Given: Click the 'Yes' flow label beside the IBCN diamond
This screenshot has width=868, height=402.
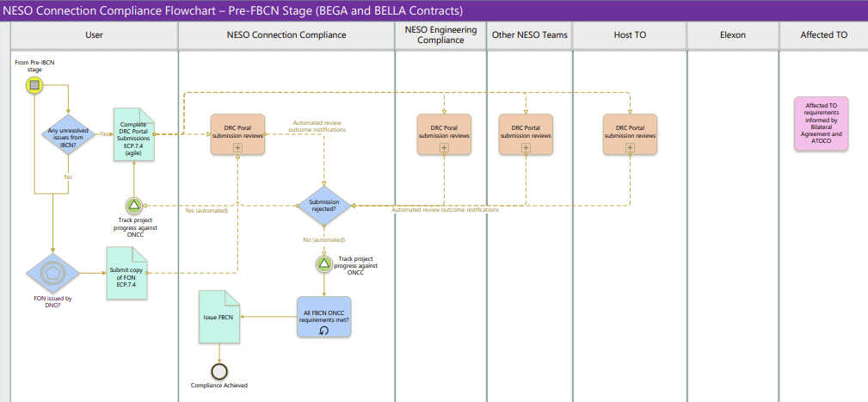Looking at the screenshot, I should click(104, 134).
